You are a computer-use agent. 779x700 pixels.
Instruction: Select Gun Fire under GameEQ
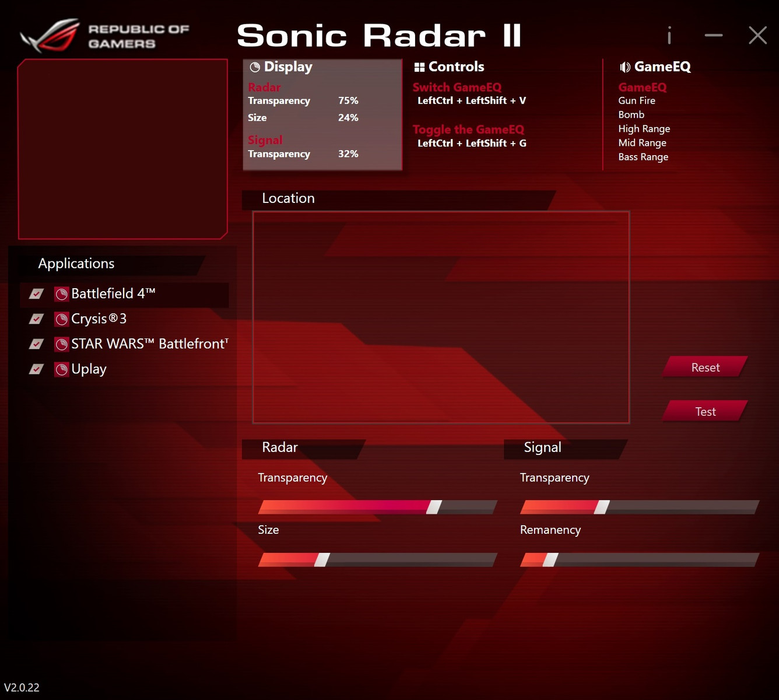coord(637,100)
